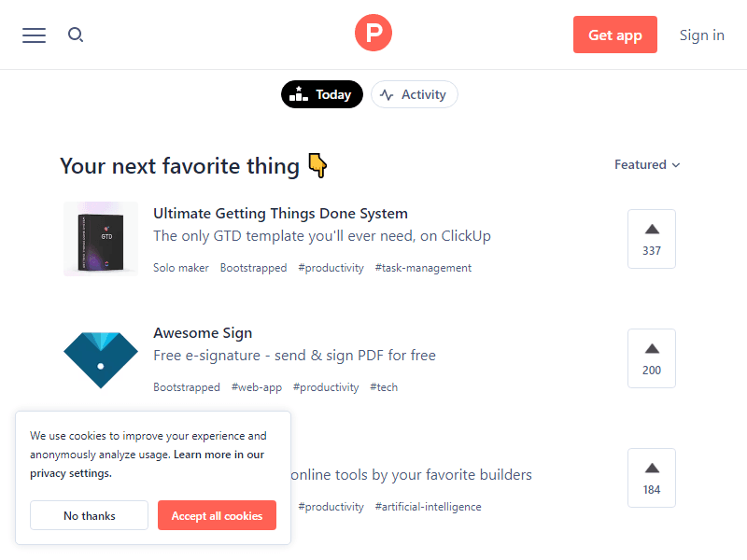
Task: Open the privacy settings link
Action: (71, 473)
